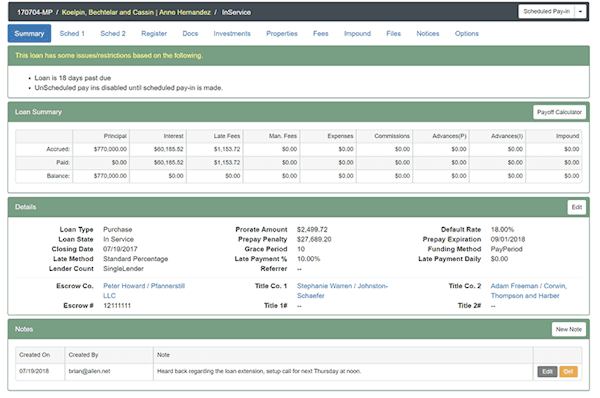This screenshot has width=600, height=398.
Task: Switch to the Fees tab
Action: (x=321, y=34)
